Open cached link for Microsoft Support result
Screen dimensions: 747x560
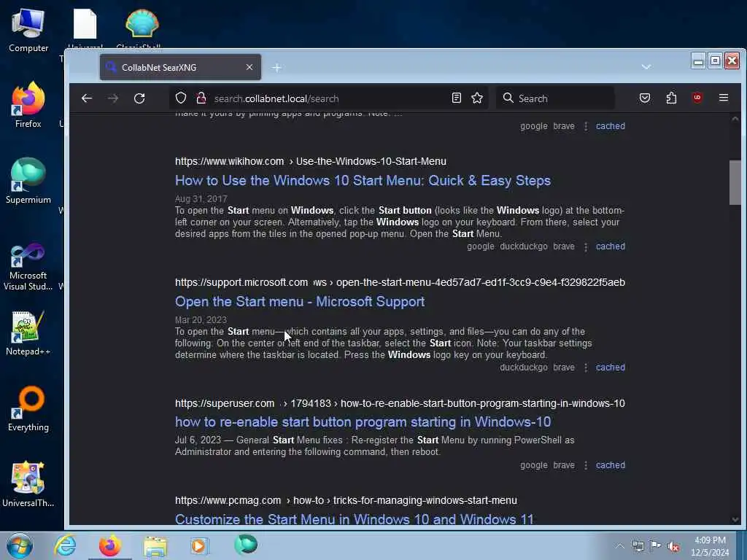[611, 367]
